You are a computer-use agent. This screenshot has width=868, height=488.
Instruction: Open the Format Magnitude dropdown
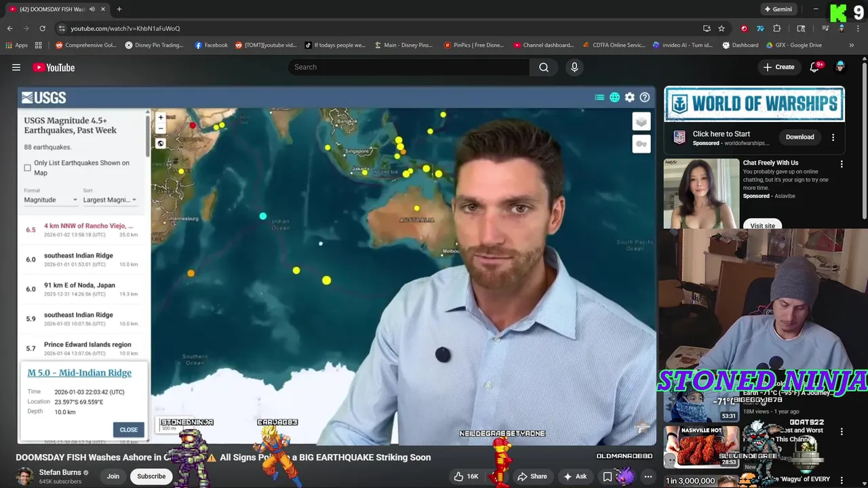point(51,200)
